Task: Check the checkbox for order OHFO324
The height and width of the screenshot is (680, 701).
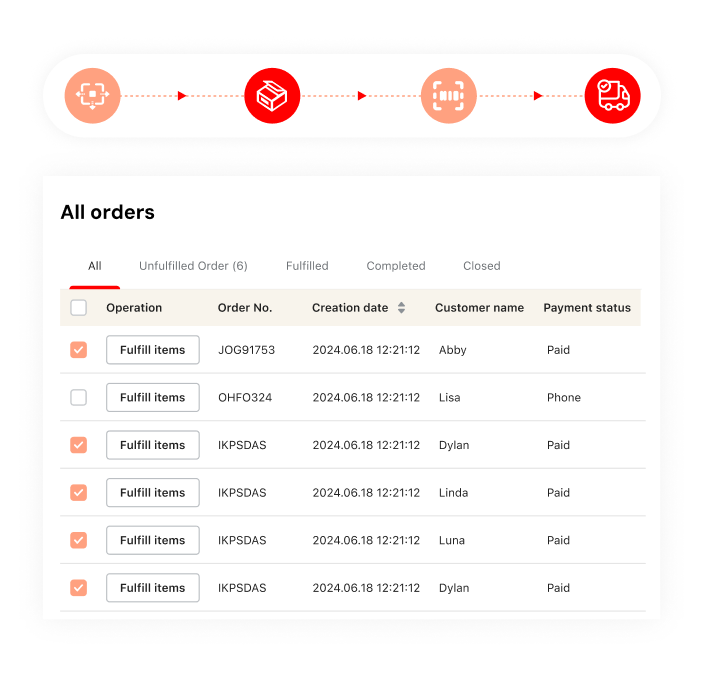Action: tap(79, 398)
